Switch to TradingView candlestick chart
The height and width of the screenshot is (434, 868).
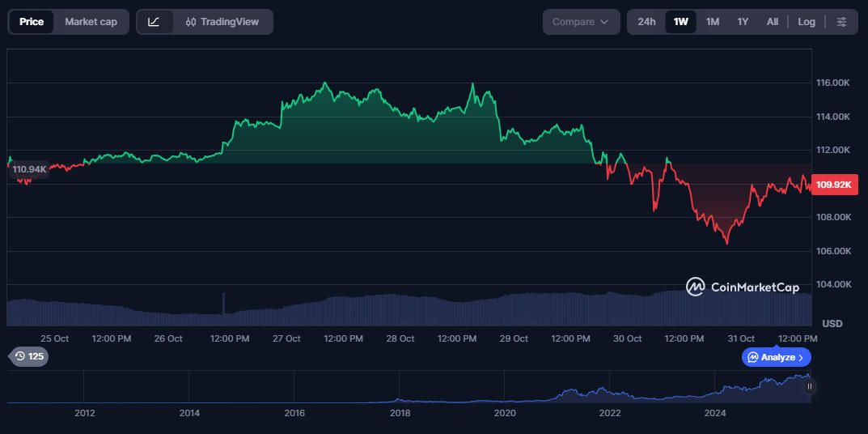coord(222,22)
